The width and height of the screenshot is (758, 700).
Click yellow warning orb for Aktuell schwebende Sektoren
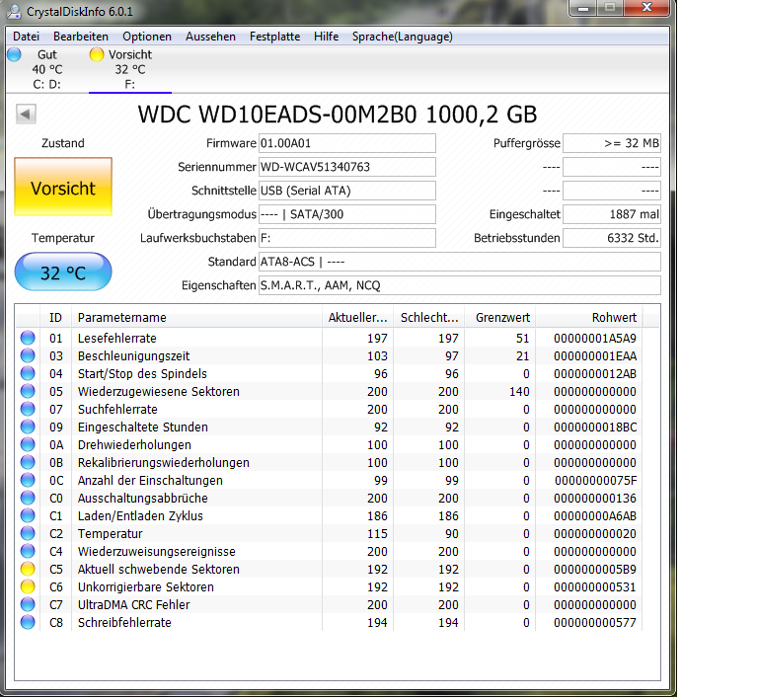tap(28, 569)
